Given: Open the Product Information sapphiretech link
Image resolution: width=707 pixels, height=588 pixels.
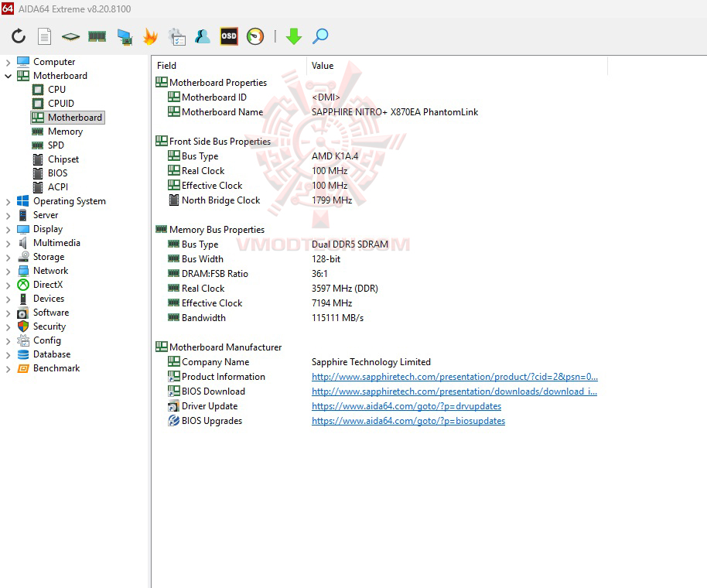Looking at the screenshot, I should click(x=455, y=377).
